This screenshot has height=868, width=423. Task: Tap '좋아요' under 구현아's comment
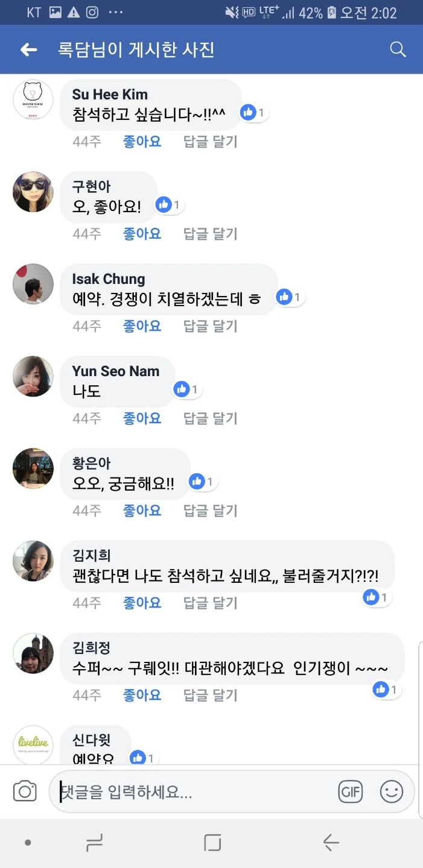141,233
